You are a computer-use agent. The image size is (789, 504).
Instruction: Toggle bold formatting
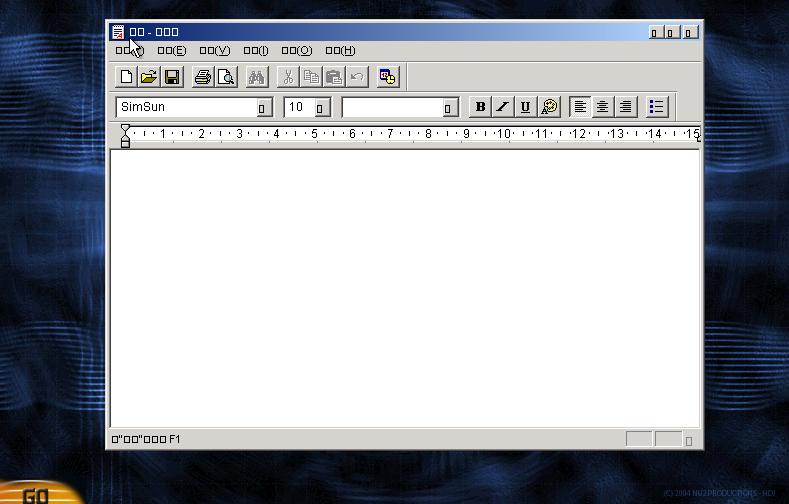(x=480, y=107)
